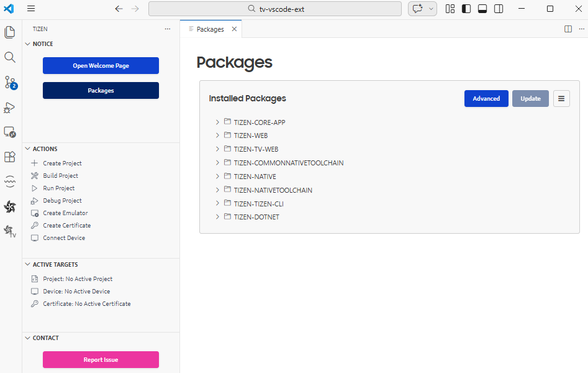
Task: Open the Extensions view
Action: (x=10, y=157)
